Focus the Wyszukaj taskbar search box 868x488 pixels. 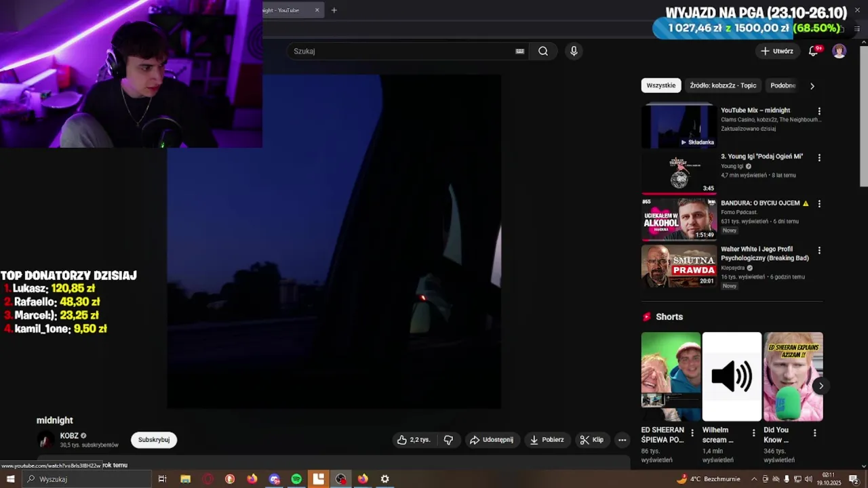click(87, 479)
